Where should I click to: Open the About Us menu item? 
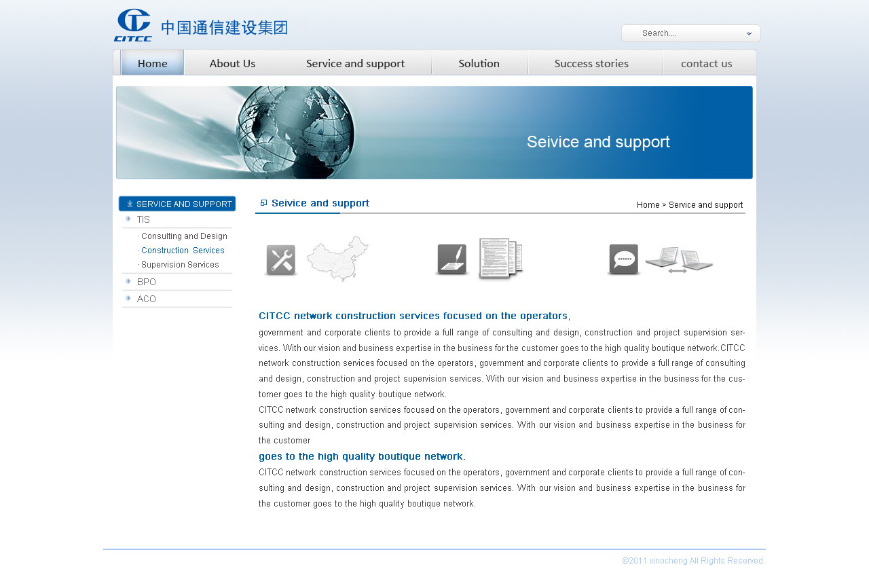pos(233,63)
